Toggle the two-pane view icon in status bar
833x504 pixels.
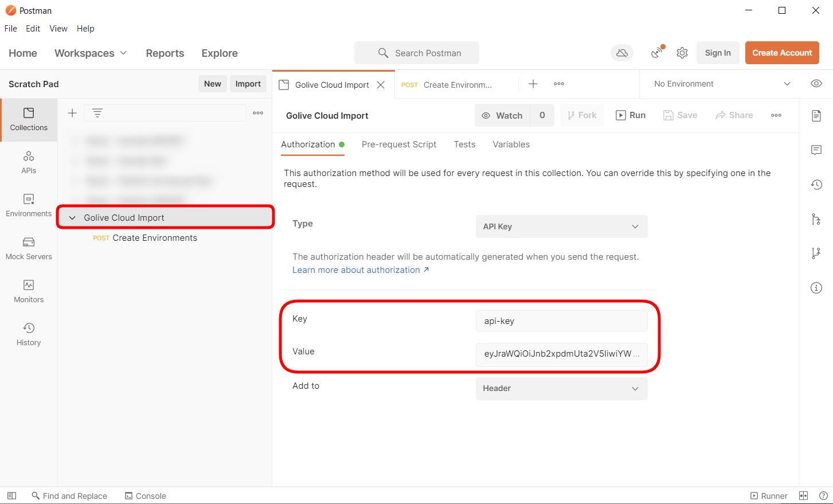[x=803, y=496]
